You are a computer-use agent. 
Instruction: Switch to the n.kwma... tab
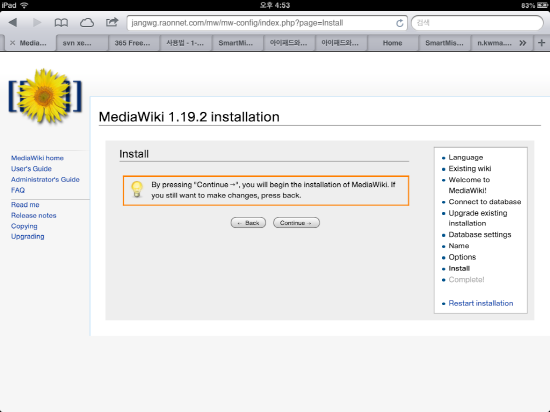495,43
